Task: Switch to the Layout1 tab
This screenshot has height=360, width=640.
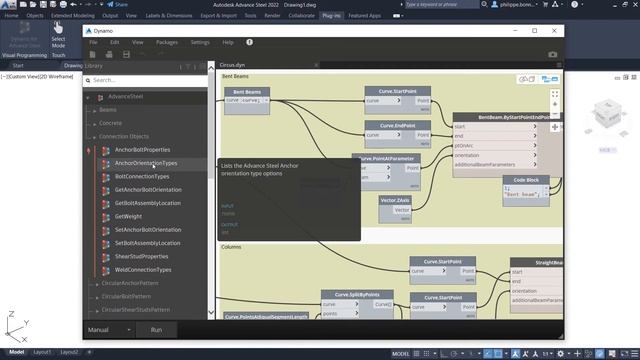Action: [x=42, y=352]
